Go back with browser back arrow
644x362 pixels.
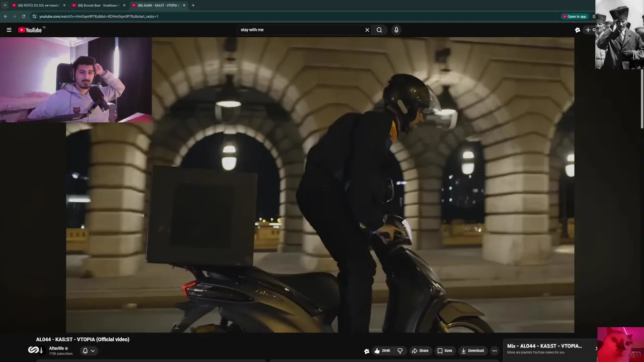click(6, 16)
